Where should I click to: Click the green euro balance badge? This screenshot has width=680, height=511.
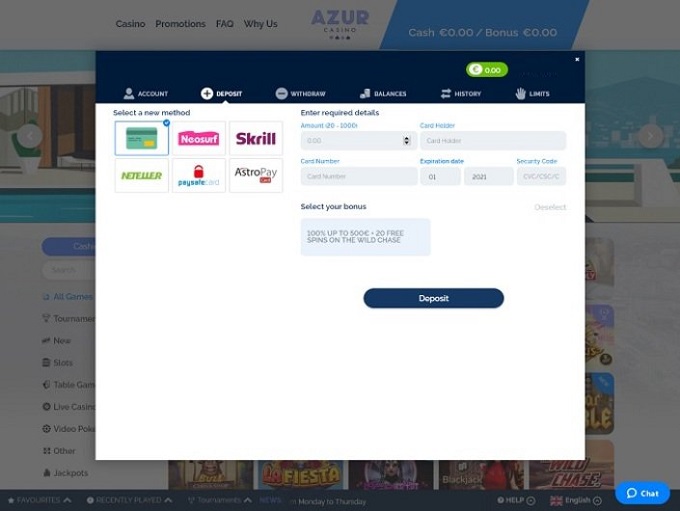(486, 70)
